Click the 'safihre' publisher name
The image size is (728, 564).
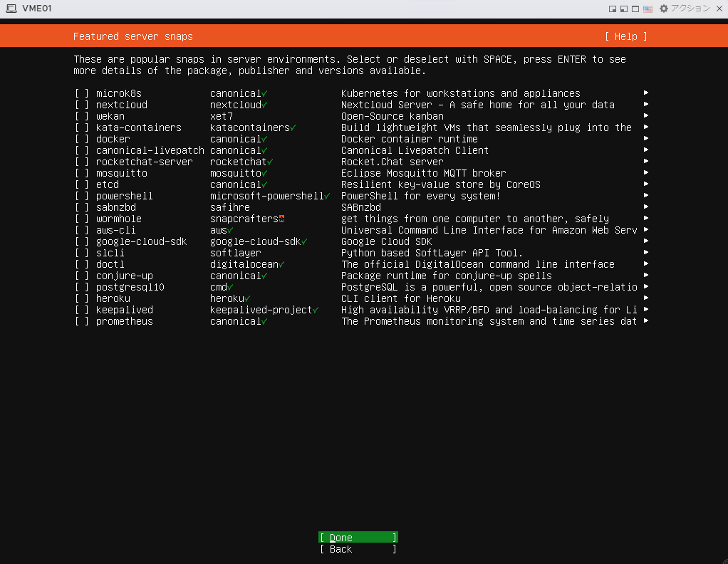click(230, 207)
